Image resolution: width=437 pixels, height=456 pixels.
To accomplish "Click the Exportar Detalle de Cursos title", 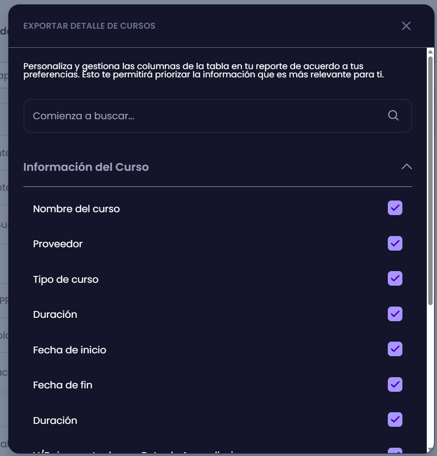I will 89,26.
